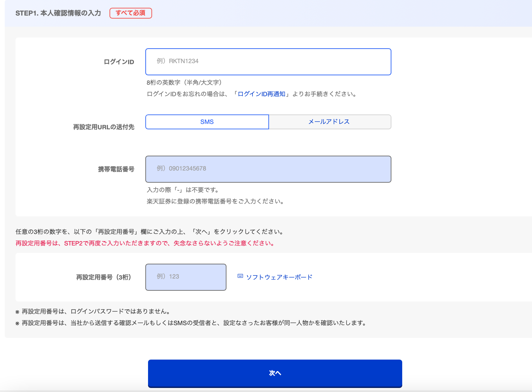This screenshot has width=532, height=392.
Task: Click the 入力の際「-」は不要です hint
Action: click(183, 190)
